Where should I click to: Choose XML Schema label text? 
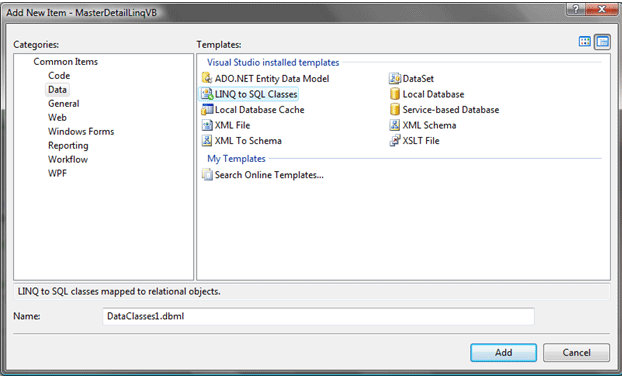point(429,125)
